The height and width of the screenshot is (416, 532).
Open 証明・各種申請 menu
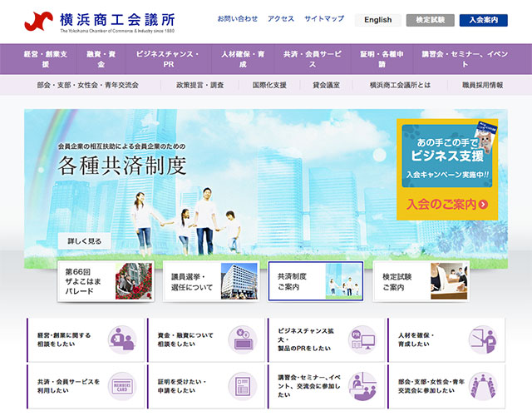point(382,59)
